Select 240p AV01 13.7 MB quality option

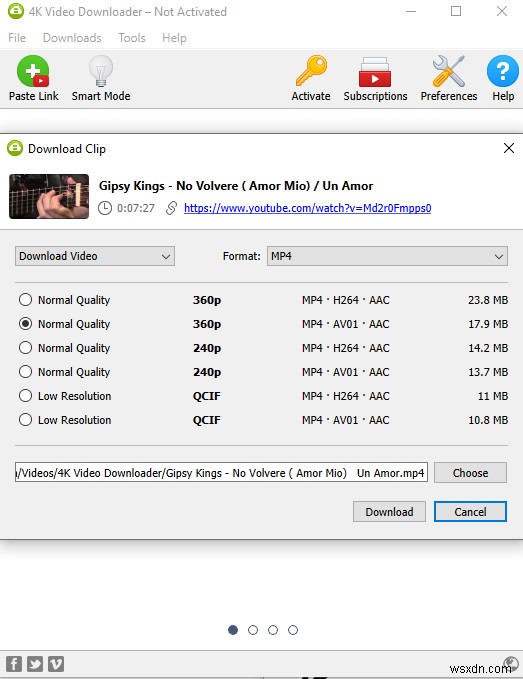click(26, 372)
